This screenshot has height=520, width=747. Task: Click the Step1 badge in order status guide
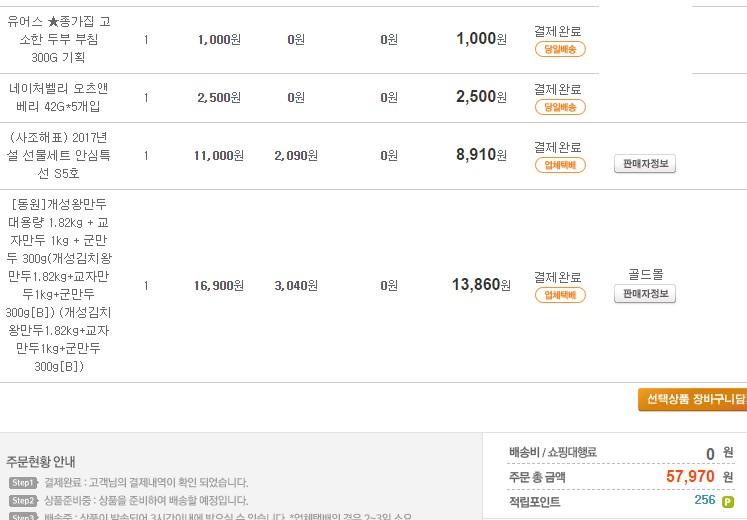point(23,483)
